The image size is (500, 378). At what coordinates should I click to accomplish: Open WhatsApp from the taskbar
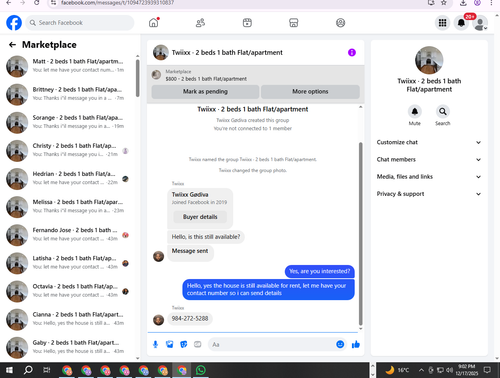201,370
